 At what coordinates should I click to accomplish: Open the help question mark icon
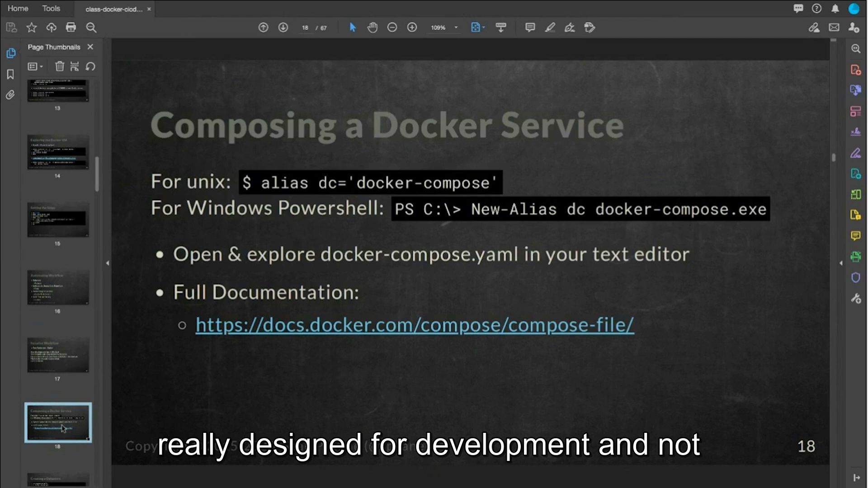(x=816, y=9)
